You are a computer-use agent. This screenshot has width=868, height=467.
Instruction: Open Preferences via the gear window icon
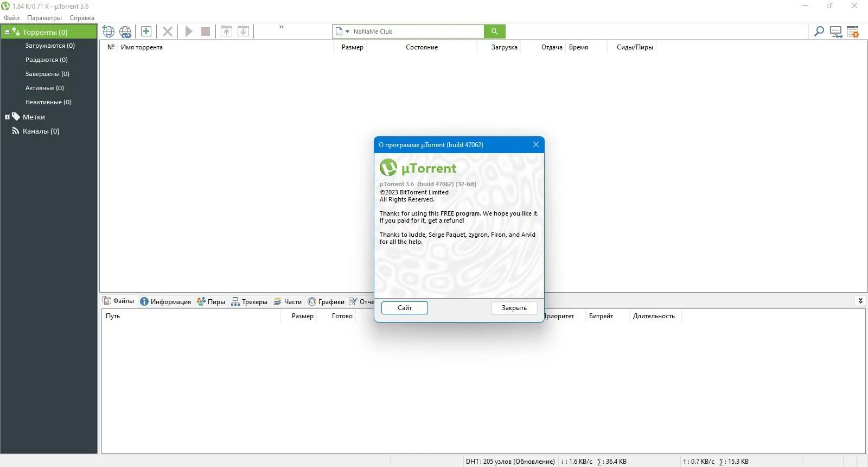[x=853, y=32]
